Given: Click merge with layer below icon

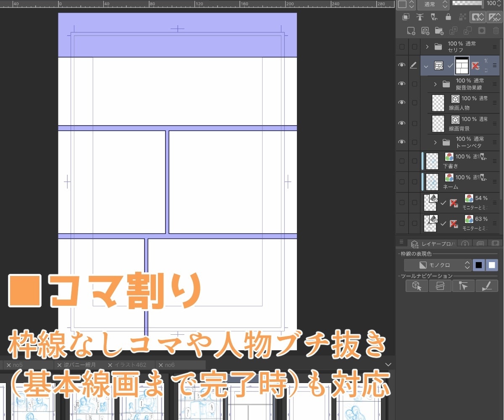Looking at the screenshot, I should [467, 31].
